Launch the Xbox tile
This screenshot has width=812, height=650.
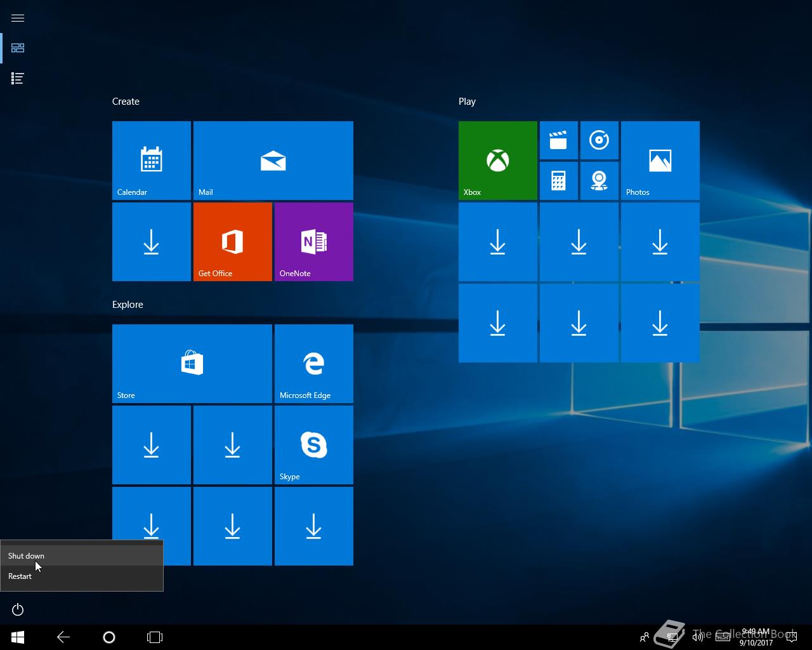click(498, 161)
